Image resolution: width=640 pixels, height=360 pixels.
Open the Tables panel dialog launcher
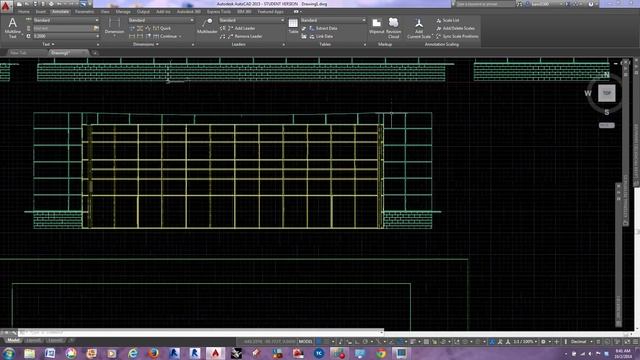[364, 44]
